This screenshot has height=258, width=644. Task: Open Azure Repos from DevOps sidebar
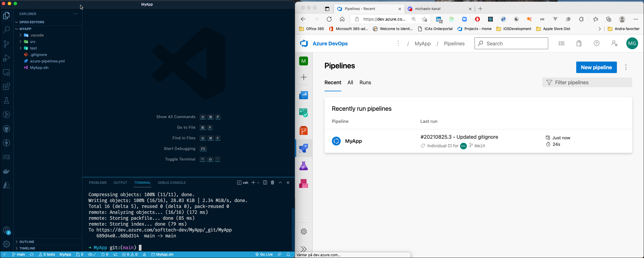click(304, 130)
